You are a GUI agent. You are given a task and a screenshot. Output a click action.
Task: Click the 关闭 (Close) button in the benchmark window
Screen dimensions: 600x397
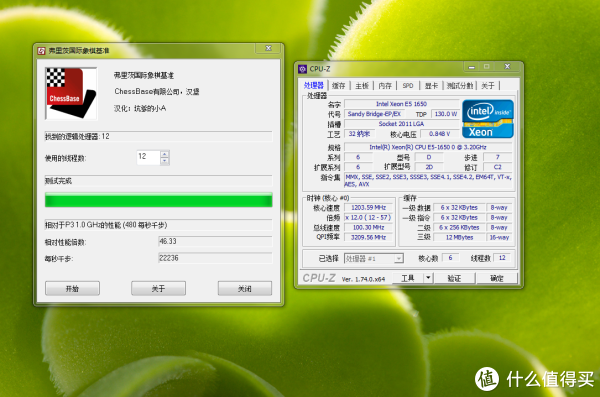click(x=245, y=289)
